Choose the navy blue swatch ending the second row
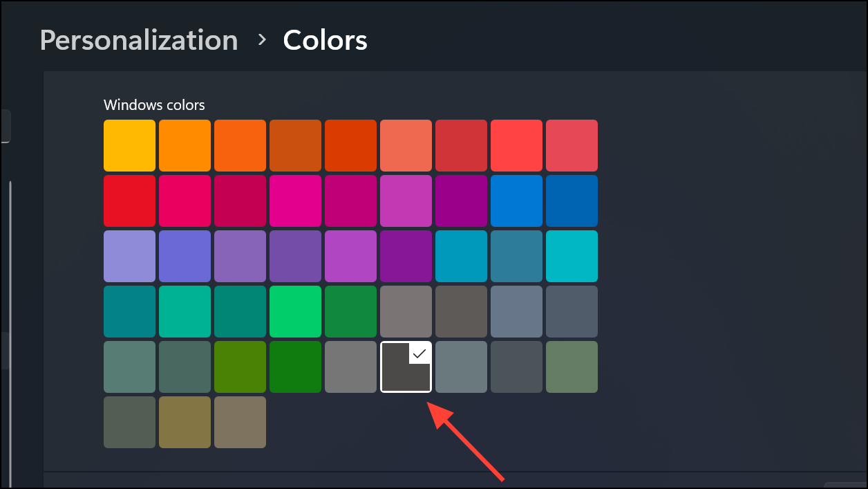The image size is (868, 489). 572,201
